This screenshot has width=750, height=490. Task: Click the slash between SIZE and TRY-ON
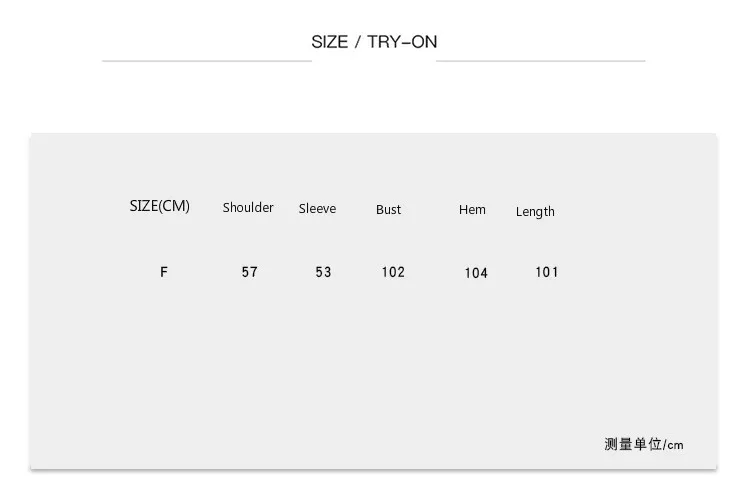point(357,42)
